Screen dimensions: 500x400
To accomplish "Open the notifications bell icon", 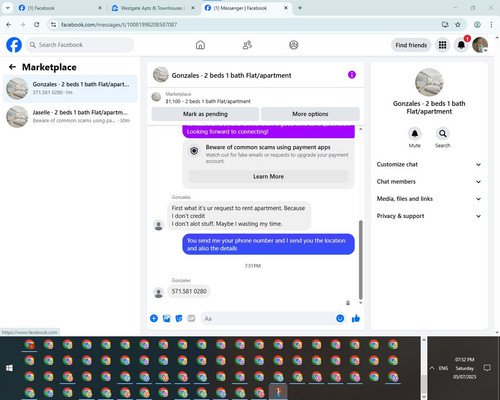I will tap(461, 45).
